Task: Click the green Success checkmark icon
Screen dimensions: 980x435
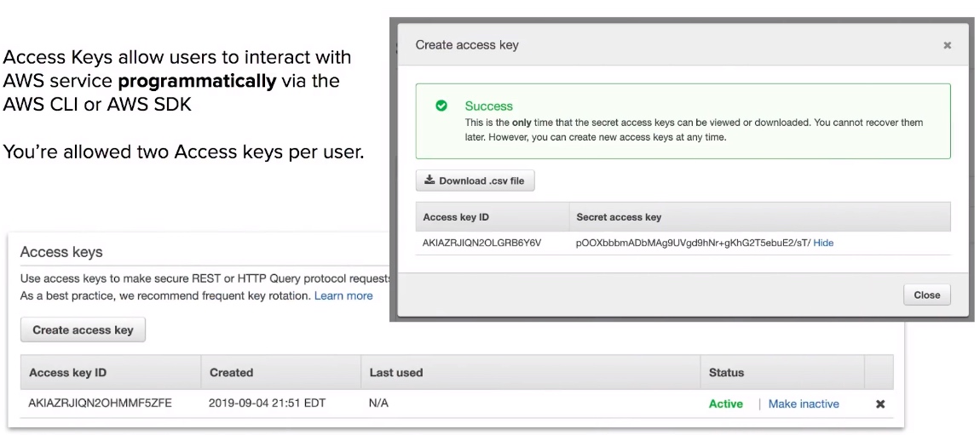Action: click(441, 106)
